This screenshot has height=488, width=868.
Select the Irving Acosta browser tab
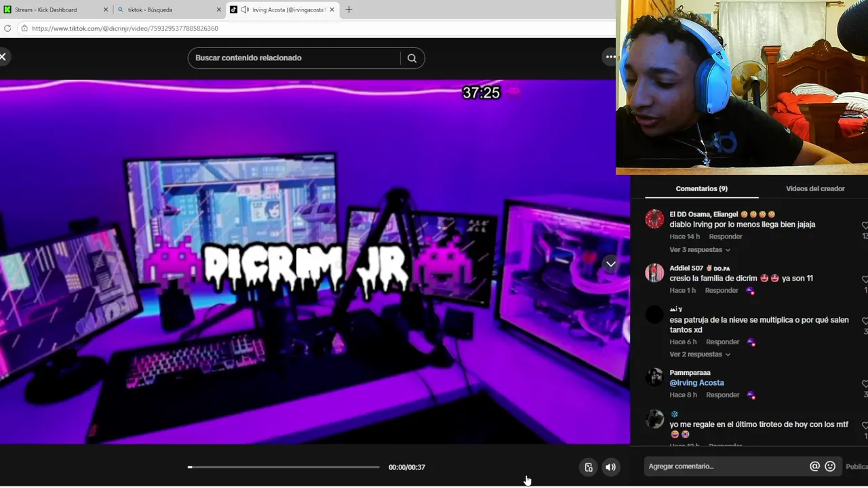click(x=281, y=9)
